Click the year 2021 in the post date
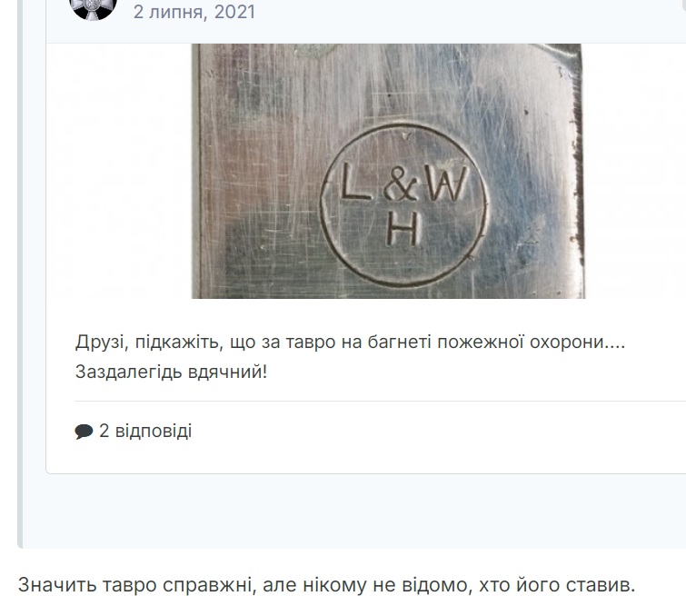The image size is (686, 616). (234, 12)
